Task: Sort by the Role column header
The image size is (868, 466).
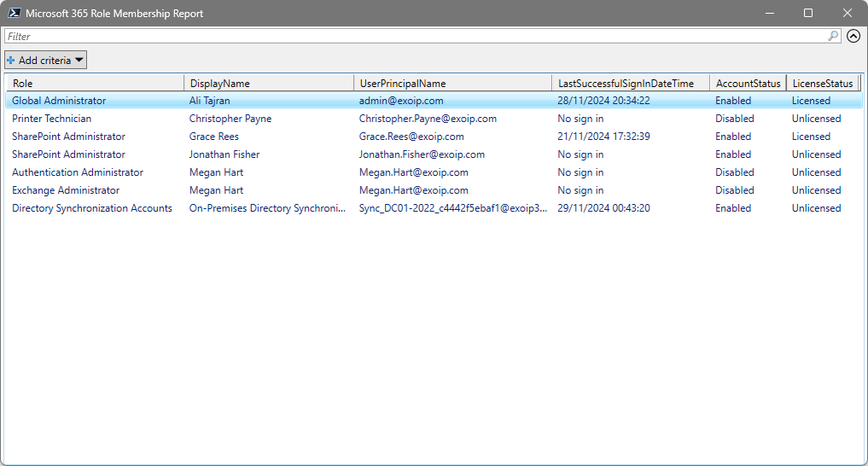Action: point(94,83)
